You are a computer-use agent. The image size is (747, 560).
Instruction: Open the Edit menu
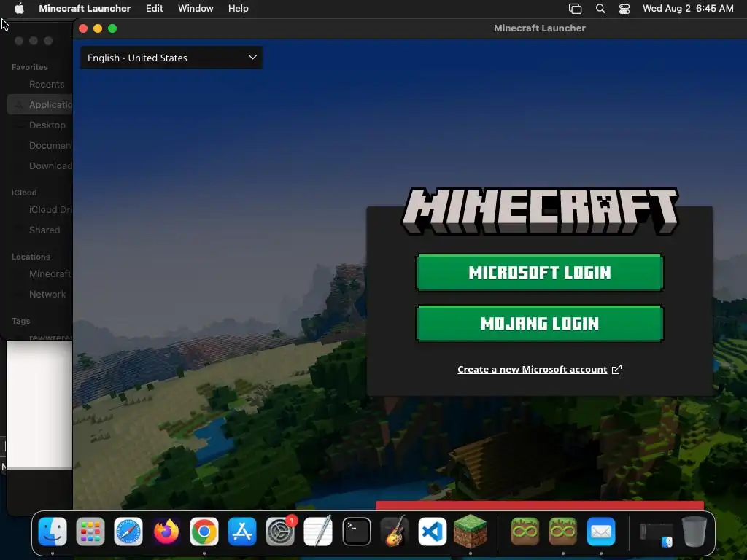pos(155,8)
